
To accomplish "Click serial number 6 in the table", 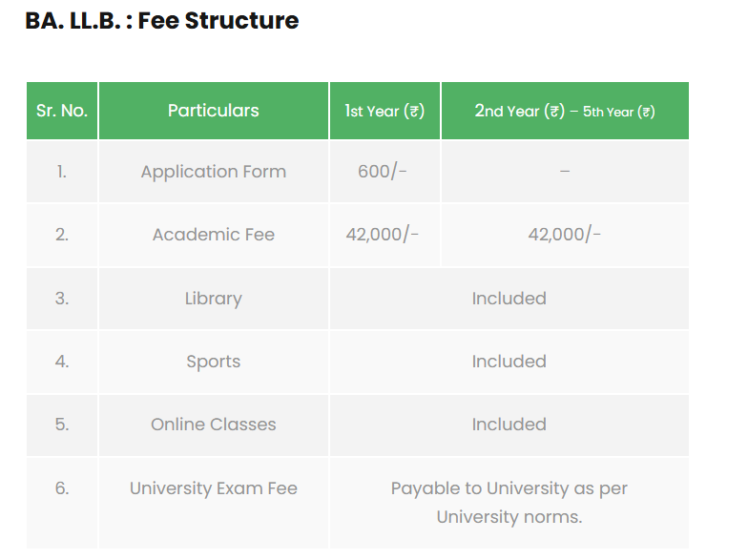I will tap(62, 488).
